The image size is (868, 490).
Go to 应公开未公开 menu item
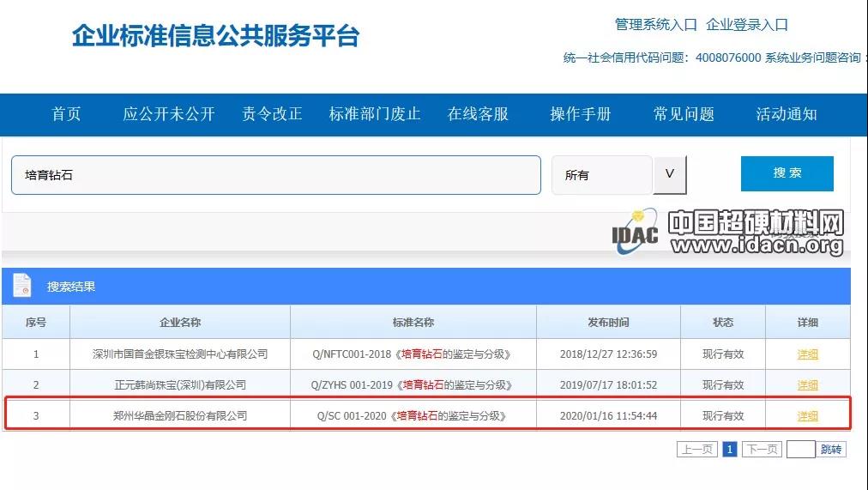[x=169, y=114]
